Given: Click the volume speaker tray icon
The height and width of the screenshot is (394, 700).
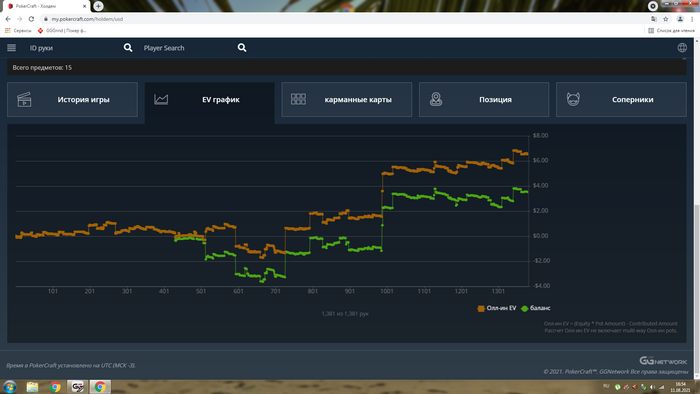Looking at the screenshot, I should tap(652, 387).
